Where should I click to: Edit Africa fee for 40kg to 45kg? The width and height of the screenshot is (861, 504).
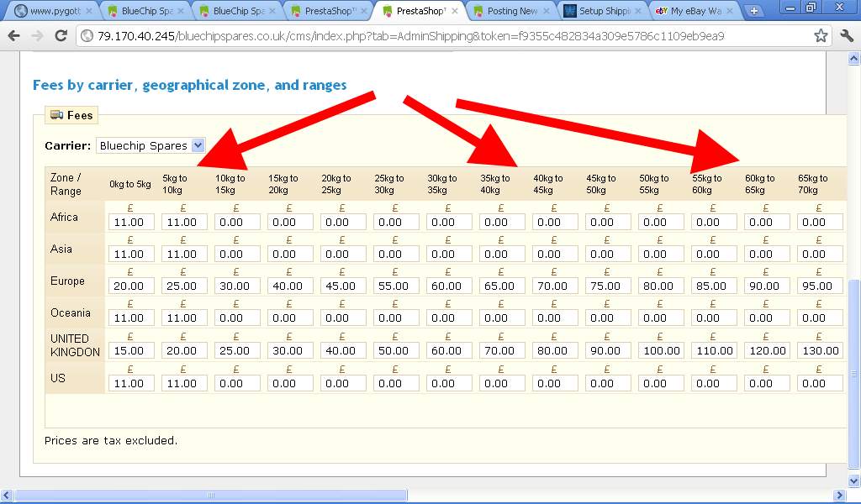click(555, 222)
